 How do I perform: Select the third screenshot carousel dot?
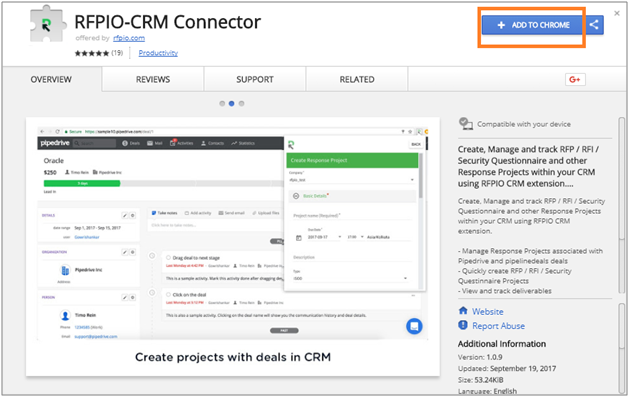pos(241,104)
